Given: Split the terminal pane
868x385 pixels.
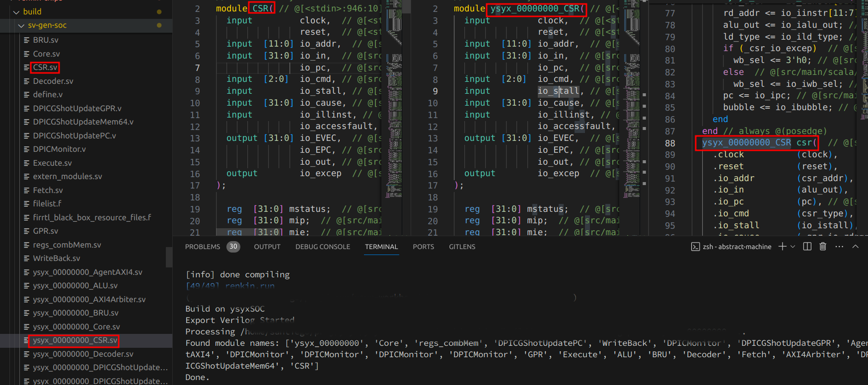Looking at the screenshot, I should coord(807,247).
